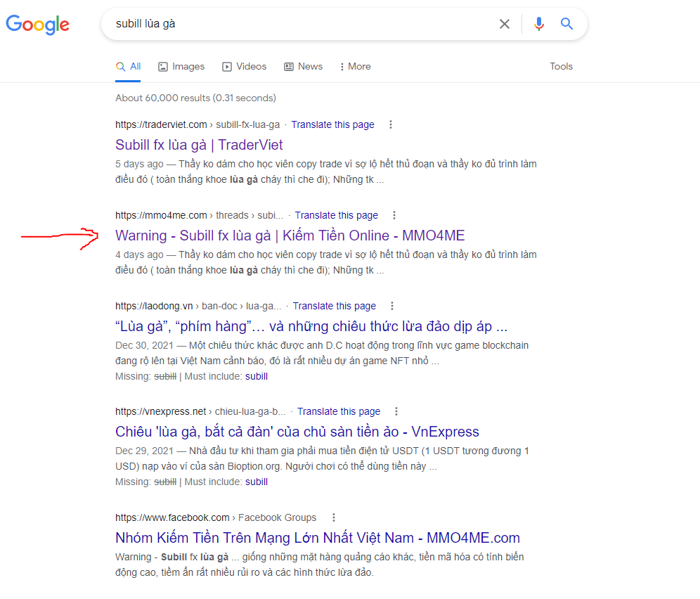
Task: Translate this page for vnexpress.net result
Action: tap(339, 411)
